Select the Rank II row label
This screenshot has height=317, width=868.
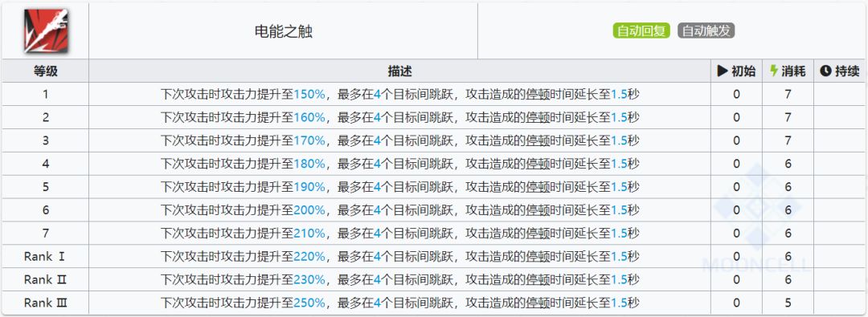(x=45, y=279)
